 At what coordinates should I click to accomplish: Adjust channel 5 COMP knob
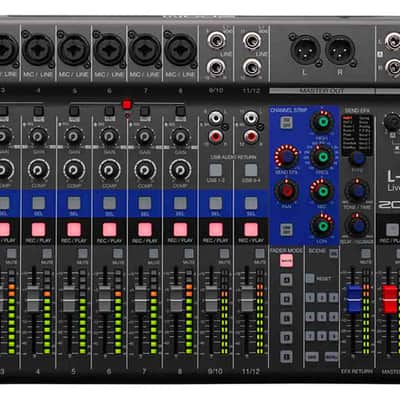coord(74,170)
